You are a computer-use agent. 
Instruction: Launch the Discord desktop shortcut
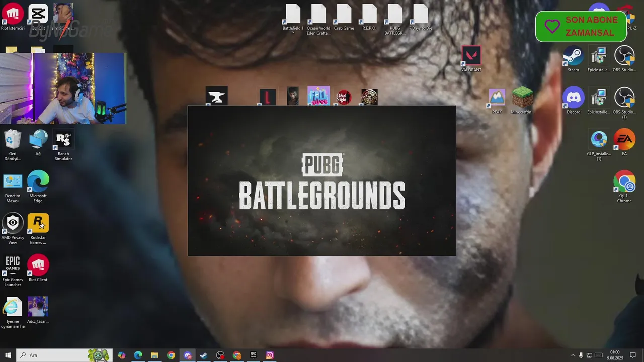click(573, 101)
